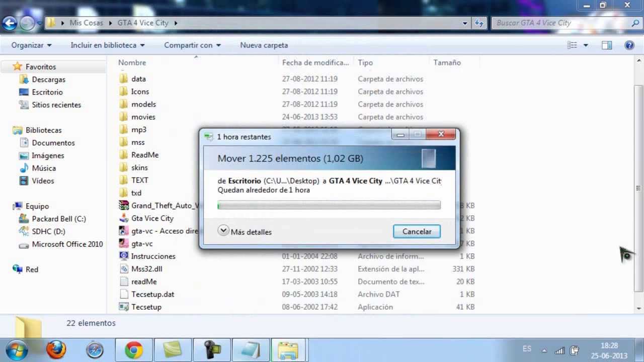Select the Icons folder icon
The image size is (644, 362).
124,92
